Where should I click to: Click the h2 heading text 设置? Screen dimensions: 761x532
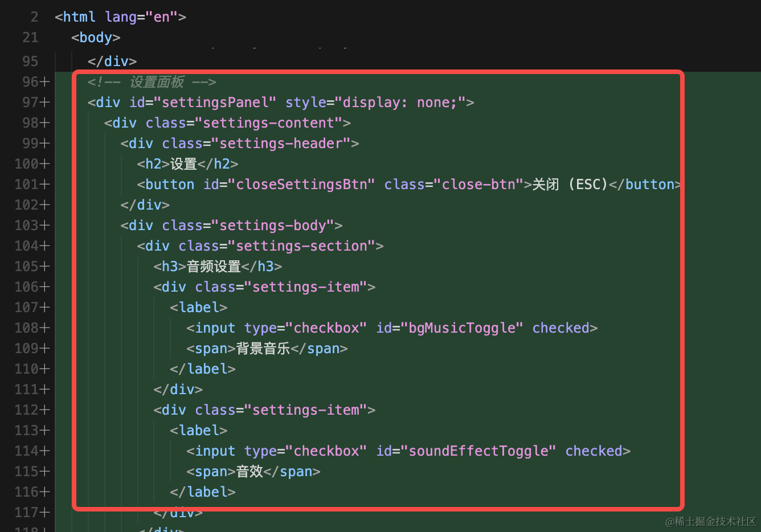tap(183, 164)
